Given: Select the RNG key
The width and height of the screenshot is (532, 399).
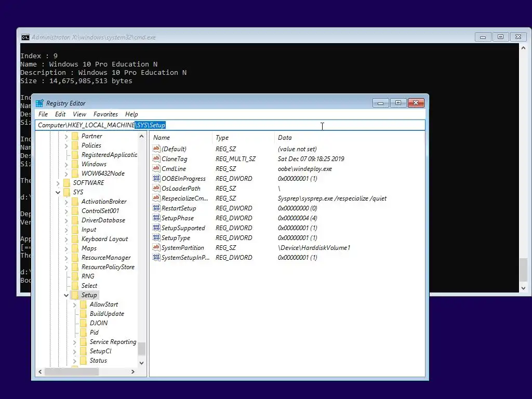Looking at the screenshot, I should click(x=88, y=276).
